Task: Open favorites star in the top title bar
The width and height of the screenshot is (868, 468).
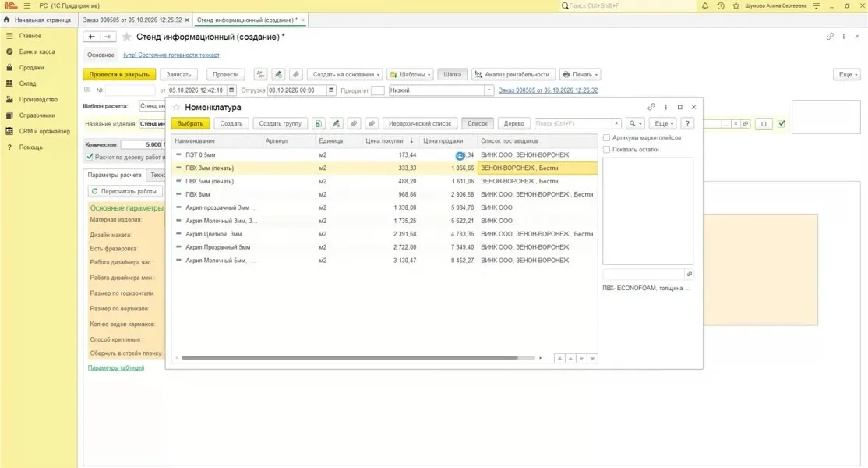Action: pyautogui.click(x=736, y=5)
